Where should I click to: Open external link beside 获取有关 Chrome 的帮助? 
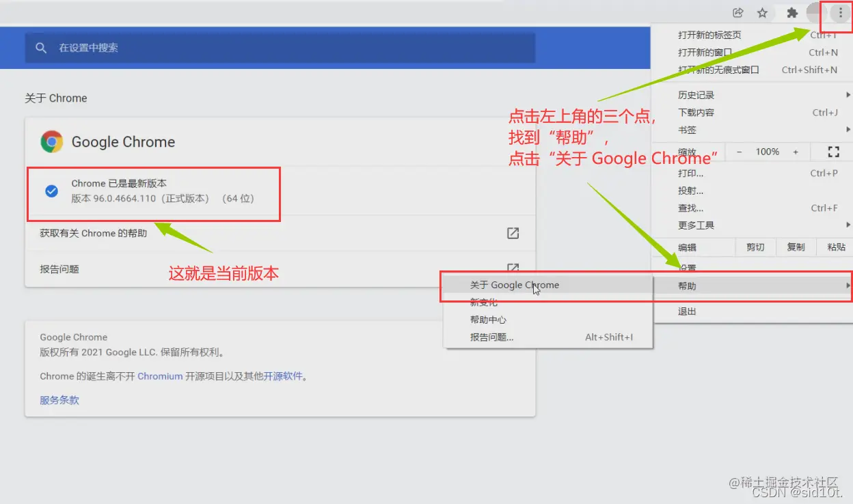tap(513, 233)
